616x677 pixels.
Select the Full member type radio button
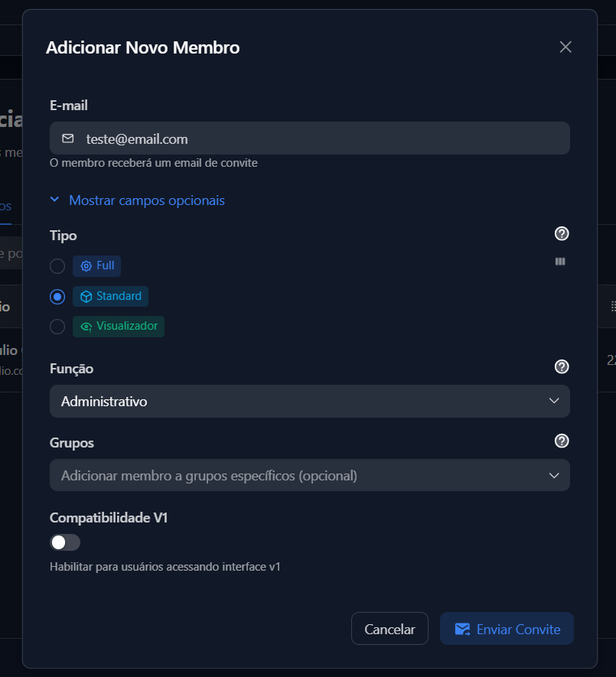tap(57, 266)
